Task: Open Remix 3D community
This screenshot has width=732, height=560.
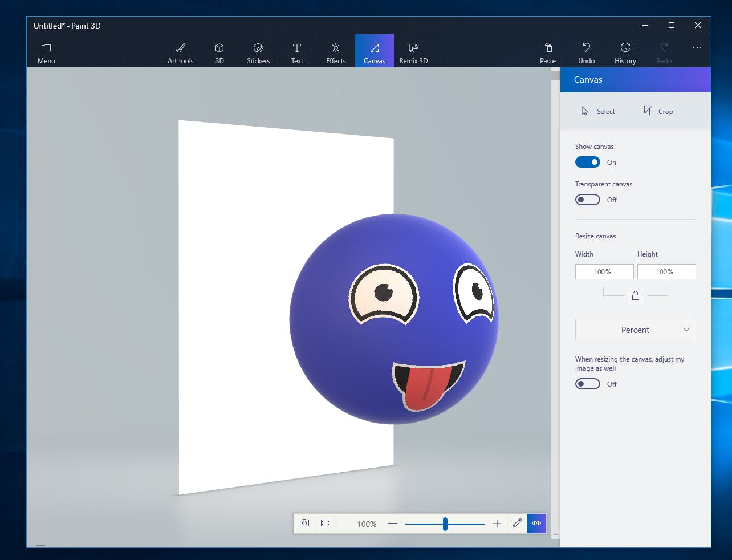Action: [x=413, y=52]
